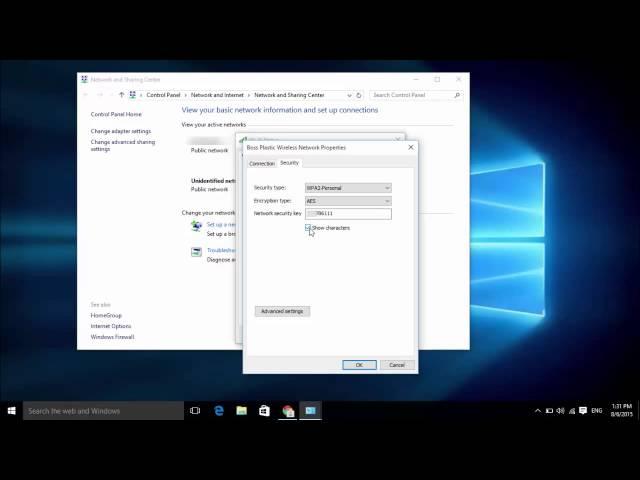This screenshot has width=640, height=480.
Task: Click Network and Internet breadcrumb
Action: point(217,95)
